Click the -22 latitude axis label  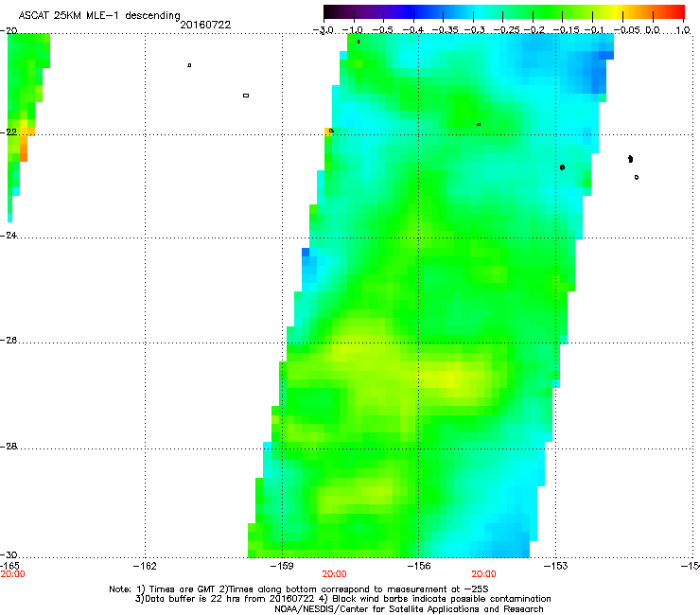pos(9,132)
